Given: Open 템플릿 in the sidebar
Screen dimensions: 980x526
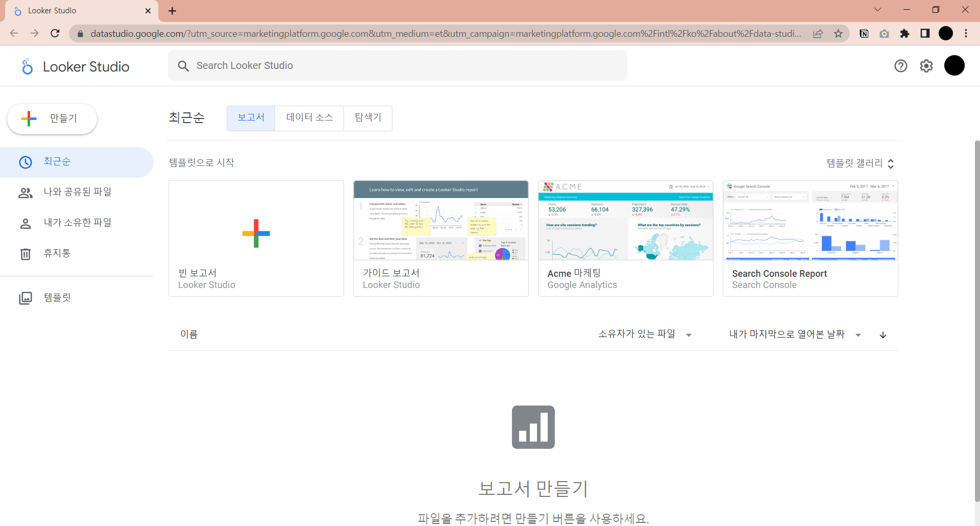Looking at the screenshot, I should (77, 298).
